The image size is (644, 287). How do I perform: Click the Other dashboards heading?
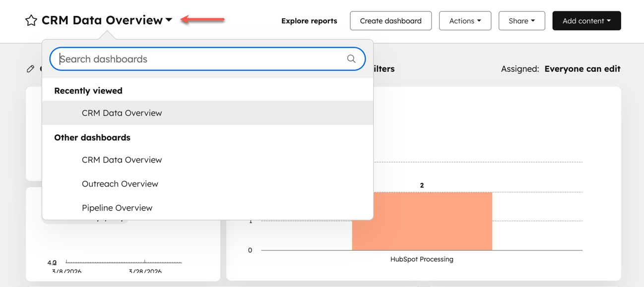coord(92,137)
